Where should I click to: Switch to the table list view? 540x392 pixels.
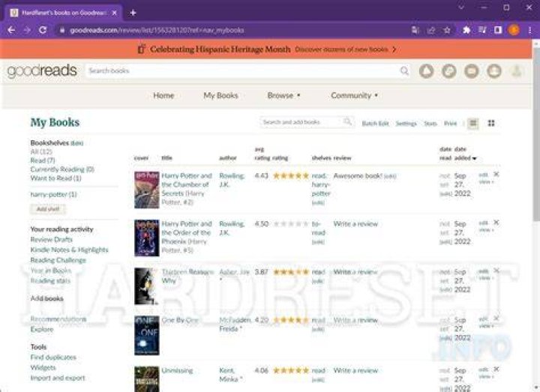(473, 123)
